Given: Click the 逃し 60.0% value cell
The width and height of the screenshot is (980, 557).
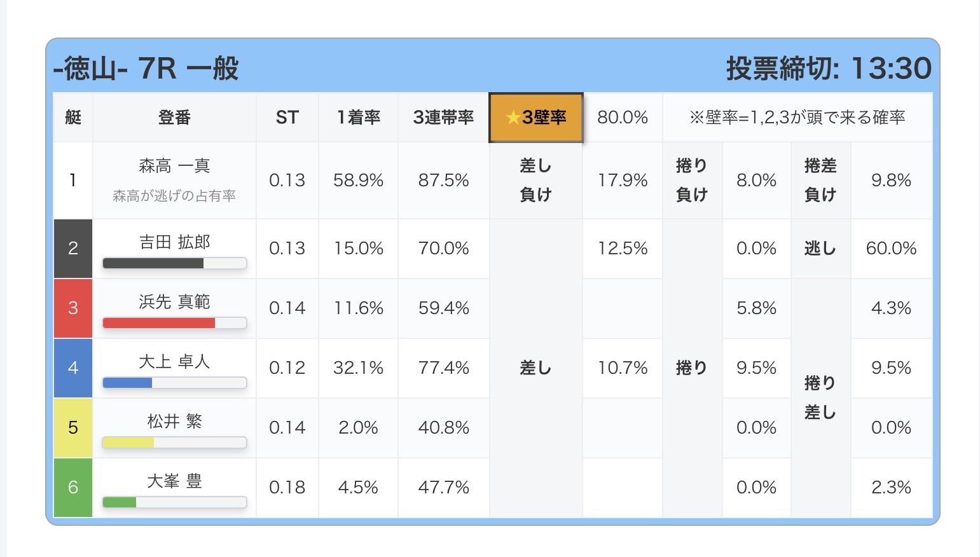Looking at the screenshot, I should click(891, 249).
